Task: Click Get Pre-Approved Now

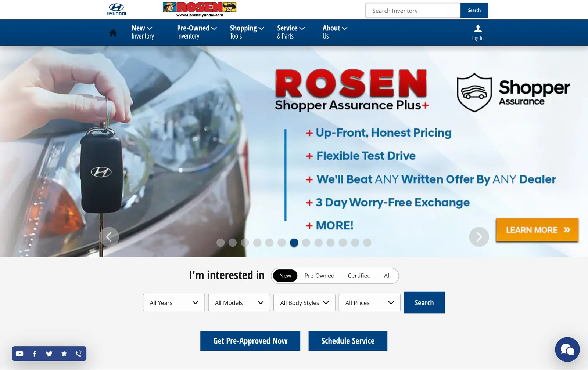Action: coord(250,341)
